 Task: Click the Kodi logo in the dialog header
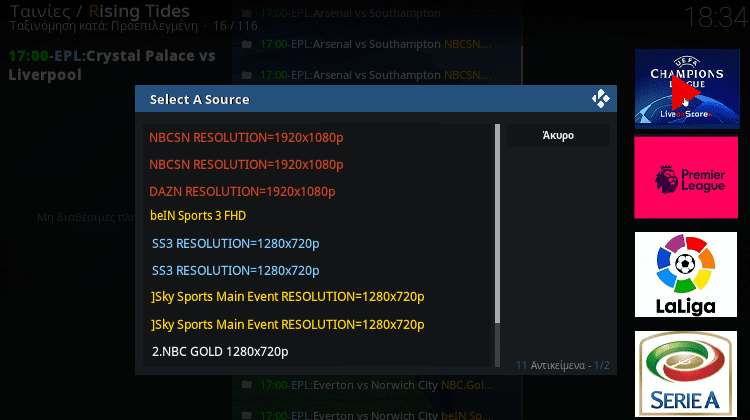600,98
